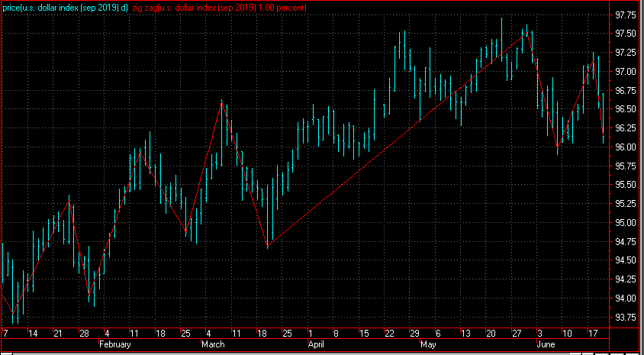The image size is (644, 355).
Task: Select the date label 3 above June
Action: [540, 333]
